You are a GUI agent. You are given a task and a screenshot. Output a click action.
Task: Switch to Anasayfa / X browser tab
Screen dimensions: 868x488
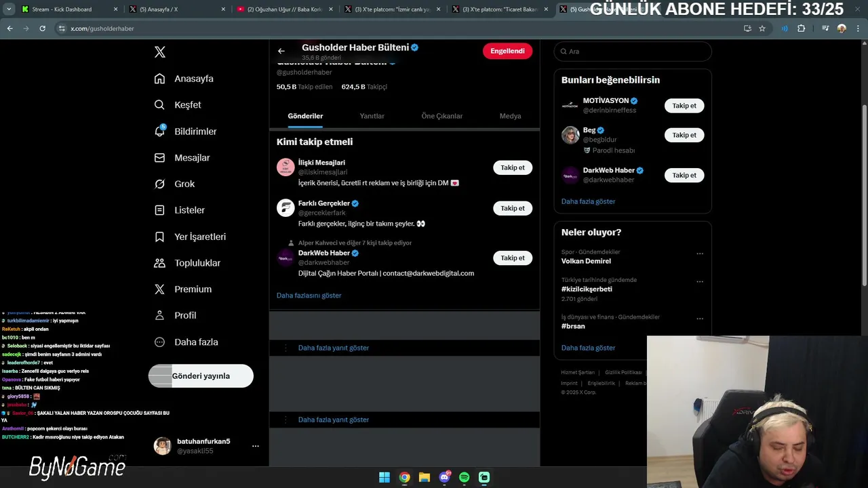click(178, 9)
